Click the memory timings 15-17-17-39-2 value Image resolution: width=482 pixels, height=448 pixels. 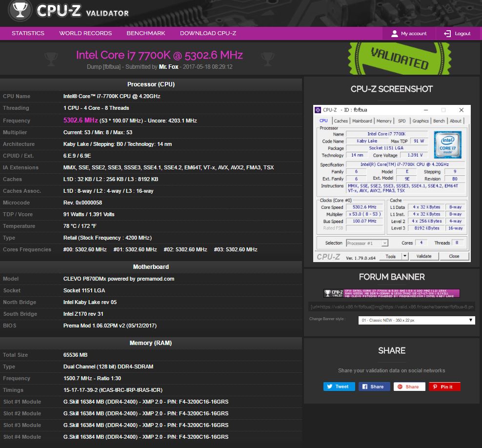point(113,390)
